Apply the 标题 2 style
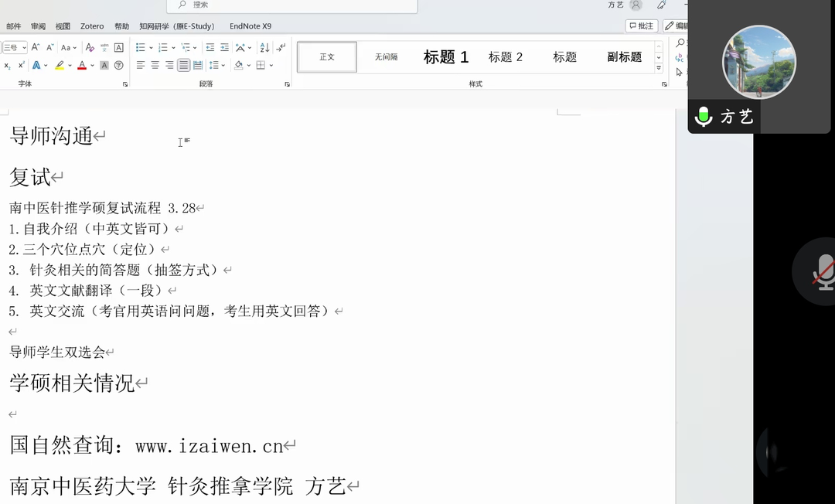 click(x=506, y=57)
